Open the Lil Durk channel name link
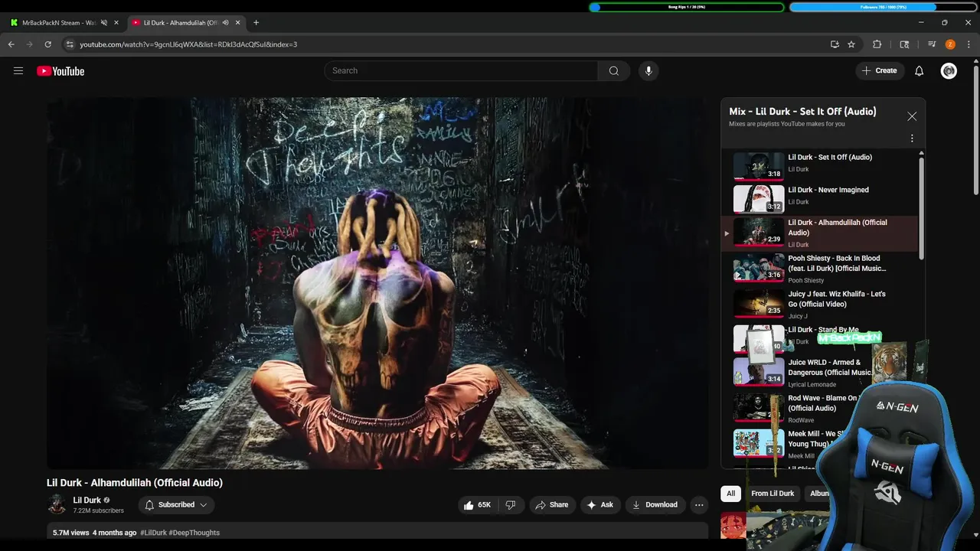Image resolution: width=980 pixels, height=551 pixels. point(87,500)
